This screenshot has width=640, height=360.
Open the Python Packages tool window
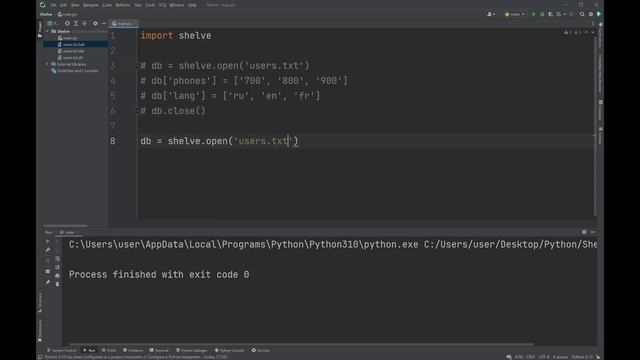(192, 350)
